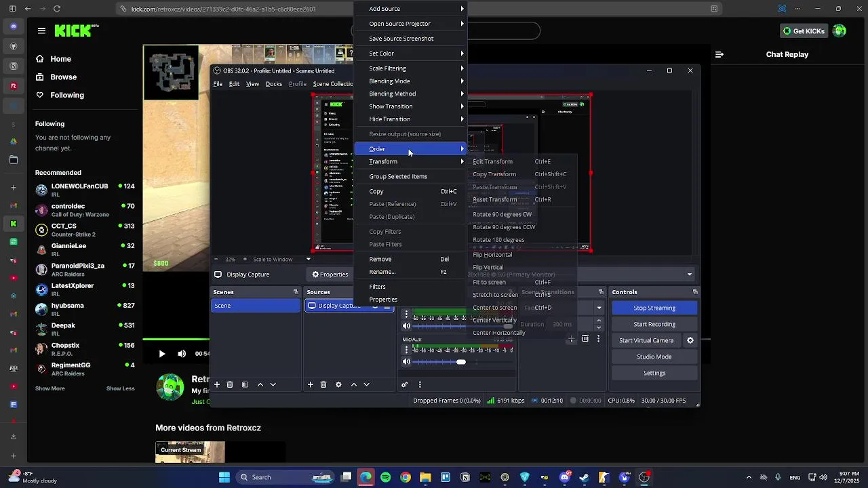Viewport: 868px width, 488px height.
Task: Expand the Hide Transition submenu
Action: (410, 119)
